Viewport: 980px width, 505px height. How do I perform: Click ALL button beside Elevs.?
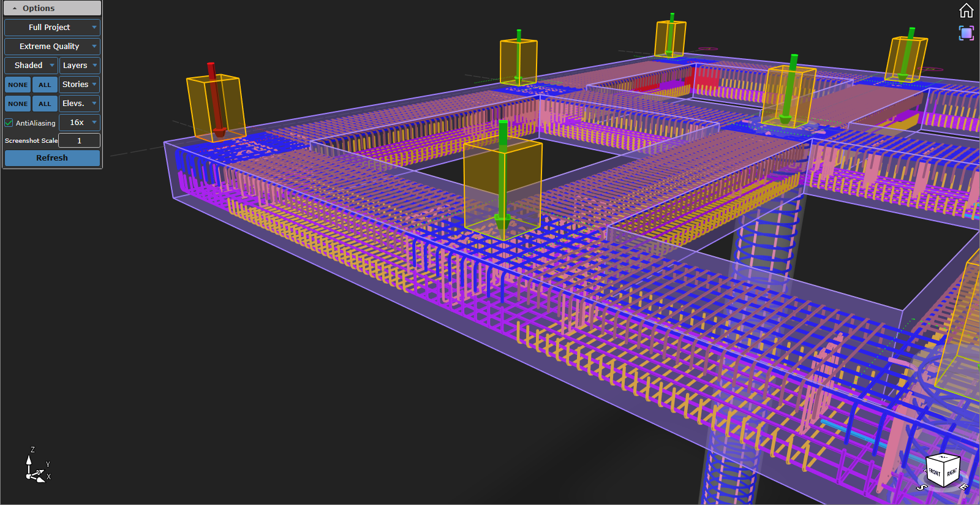pyautogui.click(x=45, y=104)
